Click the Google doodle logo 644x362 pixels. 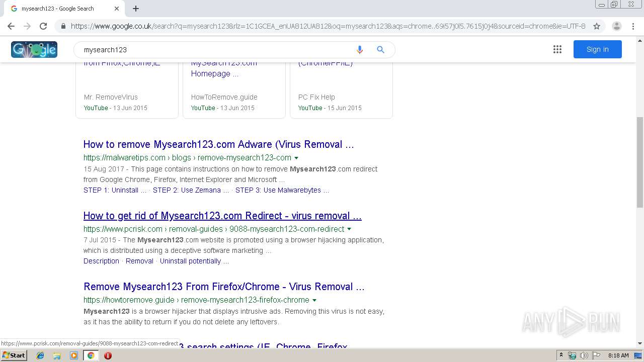click(x=34, y=49)
